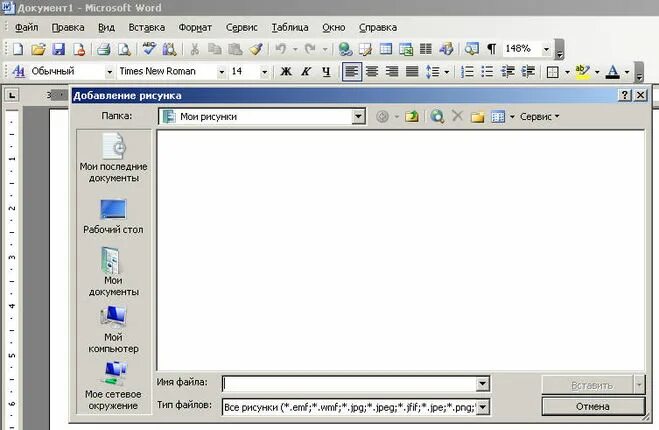Open the Вид menu
Viewport: 659px width, 430px height.
(106, 27)
